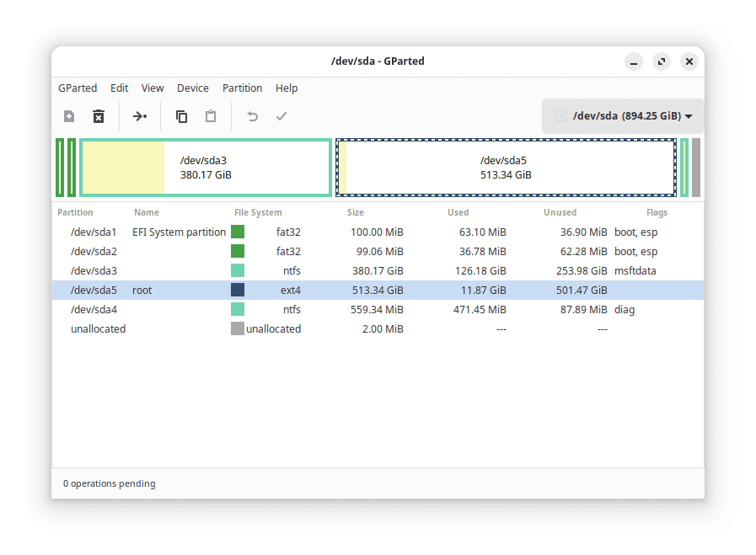
Task: Click the Flags column header
Action: click(657, 212)
